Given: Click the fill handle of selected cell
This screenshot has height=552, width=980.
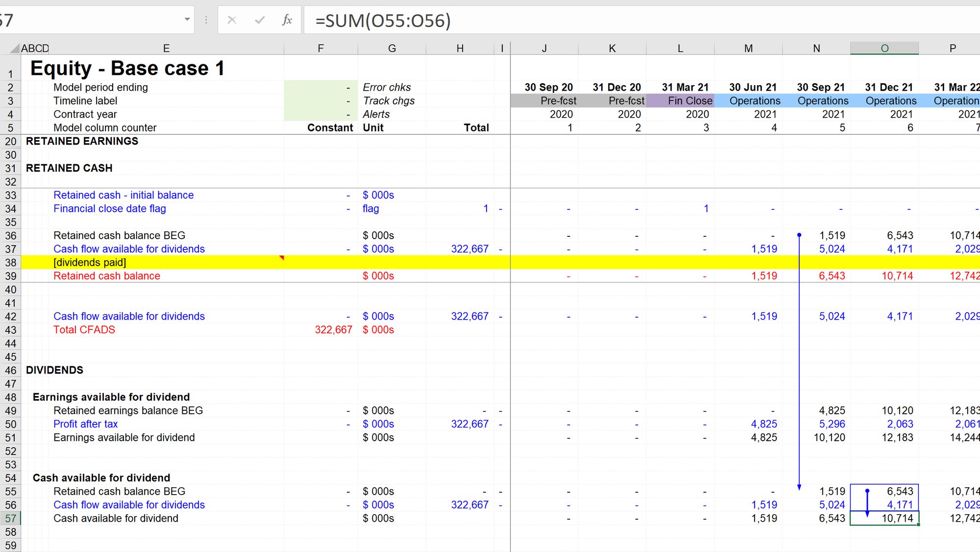Looking at the screenshot, I should (x=918, y=525).
